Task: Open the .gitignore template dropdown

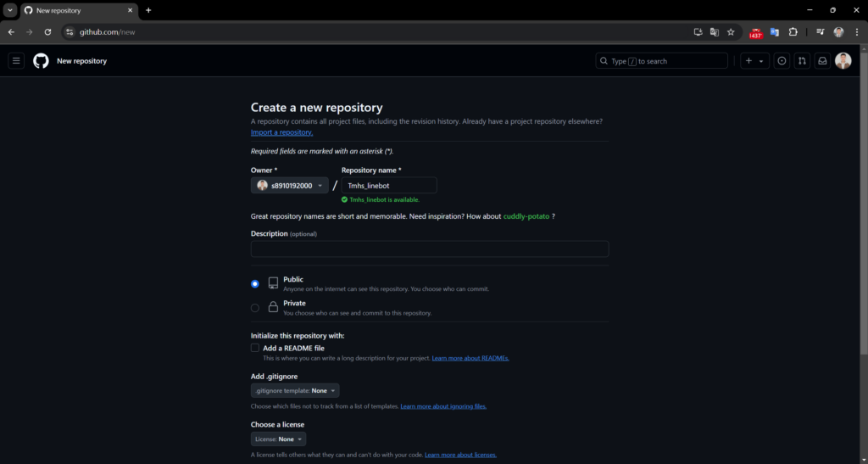Action: 295,391
